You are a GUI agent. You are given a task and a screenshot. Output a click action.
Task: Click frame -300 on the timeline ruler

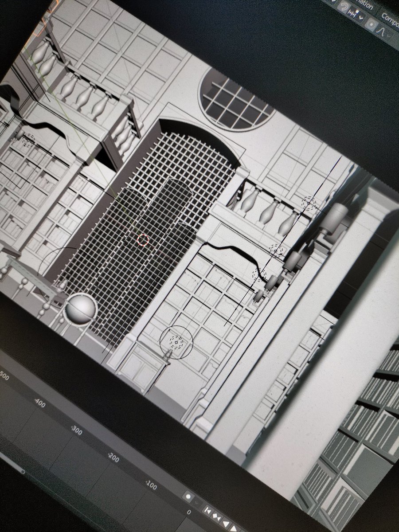coord(76,430)
